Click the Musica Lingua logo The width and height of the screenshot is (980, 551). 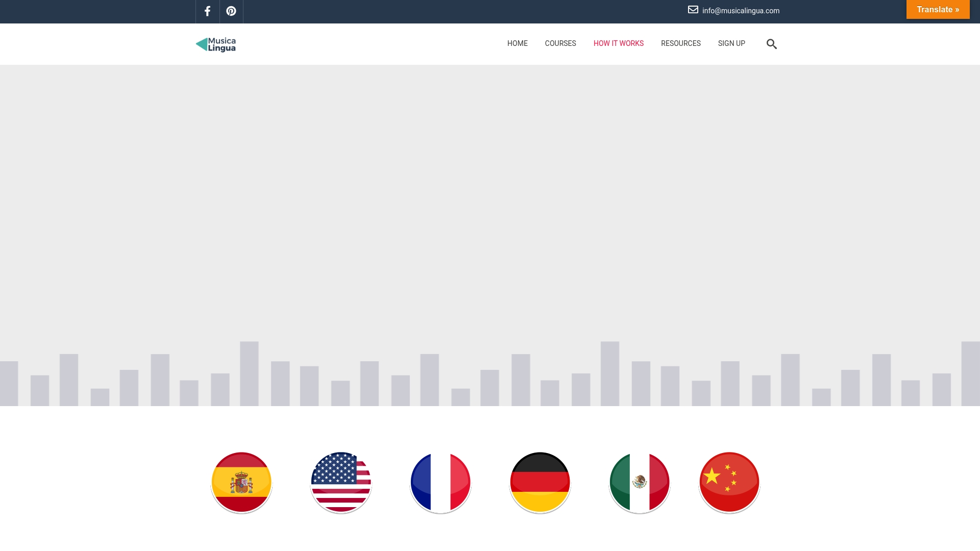[215, 44]
